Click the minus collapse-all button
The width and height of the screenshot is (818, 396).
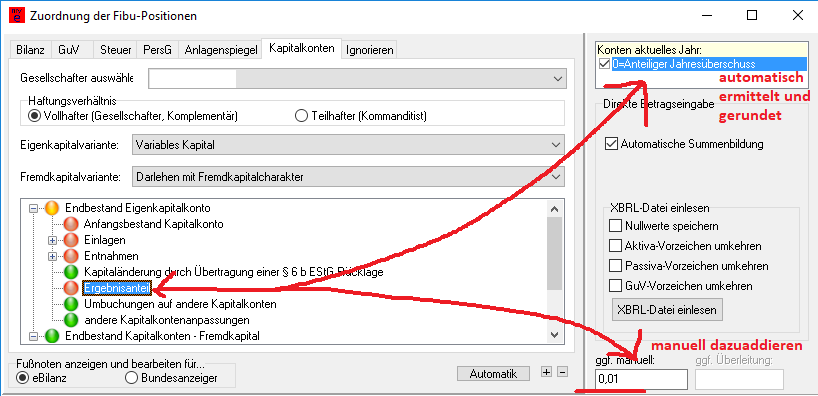(562, 372)
